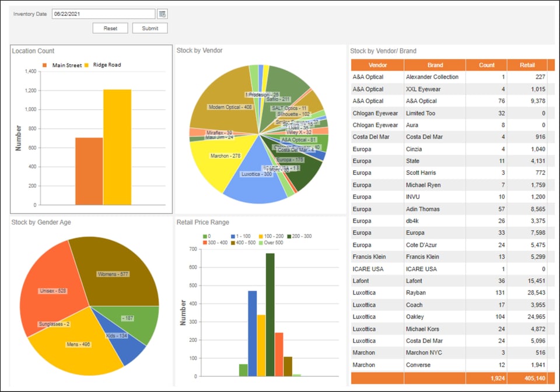
Task: Click the Submit button
Action: point(150,28)
